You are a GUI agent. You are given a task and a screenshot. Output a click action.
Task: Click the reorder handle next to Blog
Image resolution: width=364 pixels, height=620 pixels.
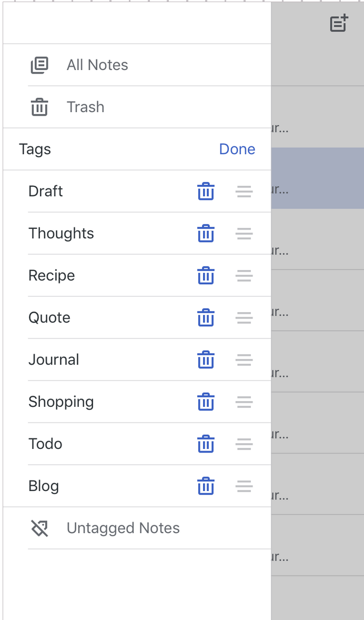point(244,486)
